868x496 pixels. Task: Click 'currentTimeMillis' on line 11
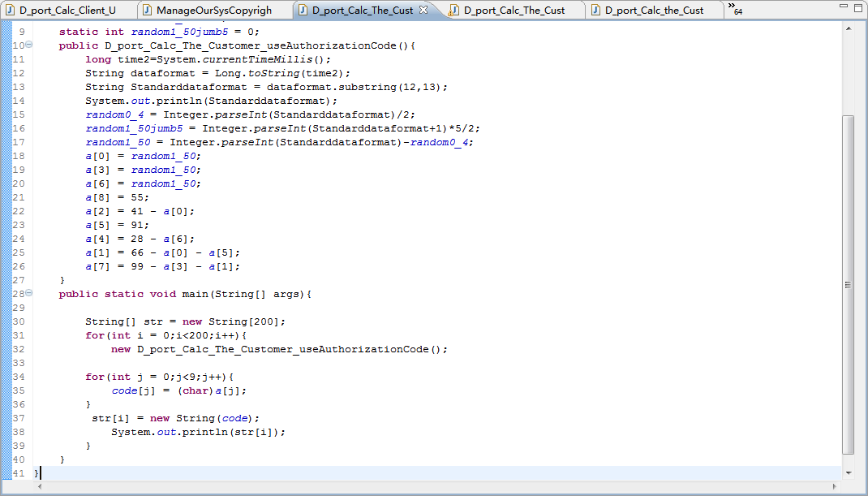click(258, 59)
